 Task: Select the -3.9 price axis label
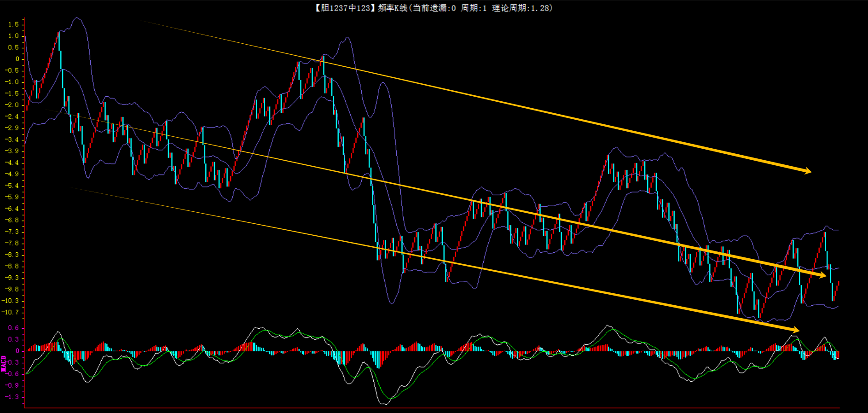pyautogui.click(x=12, y=151)
